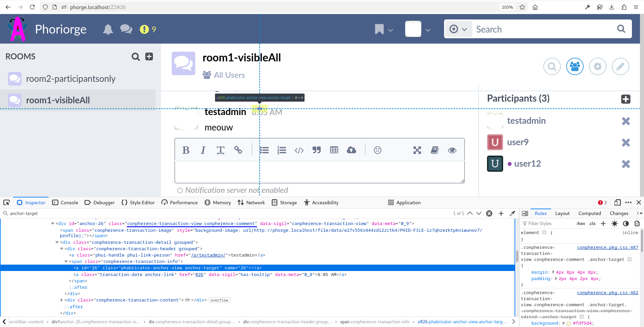The height and width of the screenshot is (327, 644).
Task: Toggle the 3-pane inspector layout
Action: pos(525,213)
